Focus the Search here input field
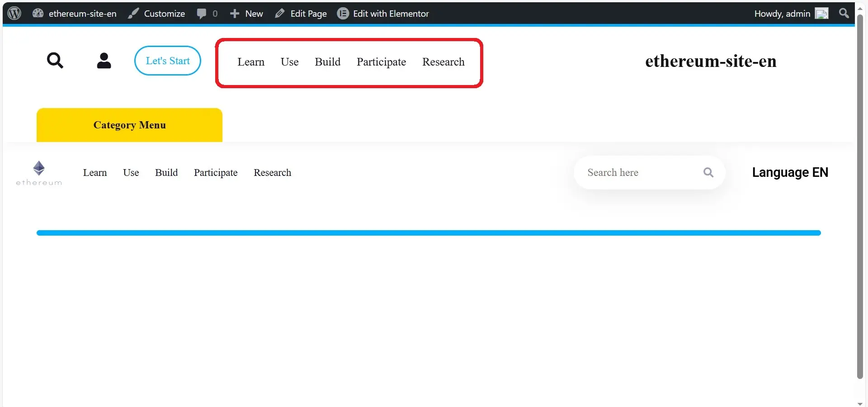 tap(637, 172)
